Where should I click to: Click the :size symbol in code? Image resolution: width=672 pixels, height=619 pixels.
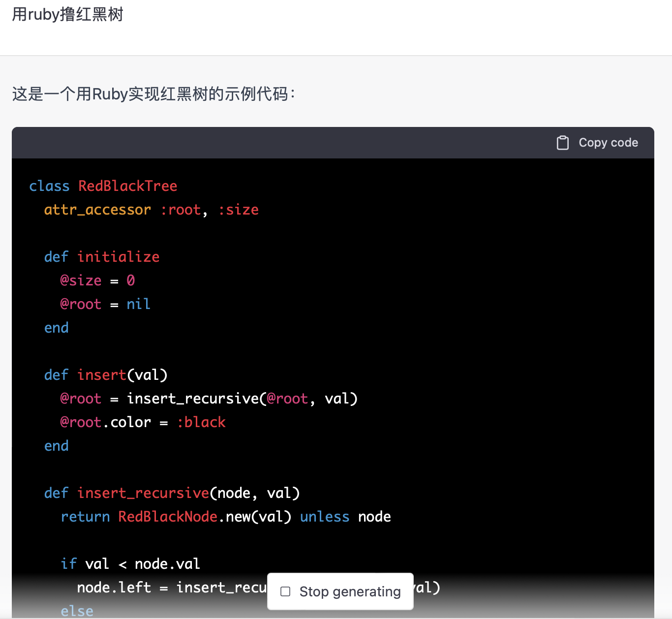pos(239,210)
